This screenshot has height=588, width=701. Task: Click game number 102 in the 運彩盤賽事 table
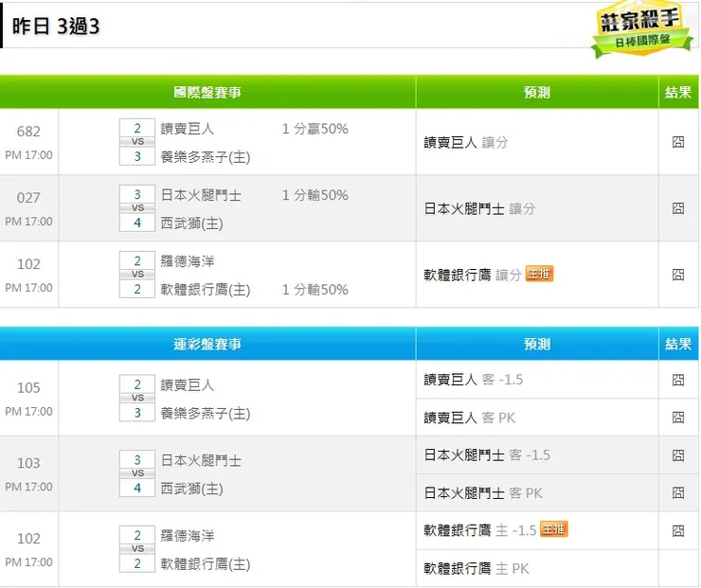point(28,539)
